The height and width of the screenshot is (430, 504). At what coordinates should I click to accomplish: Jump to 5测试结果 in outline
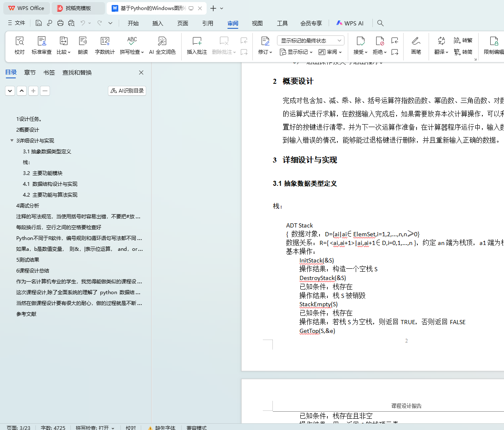27,260
